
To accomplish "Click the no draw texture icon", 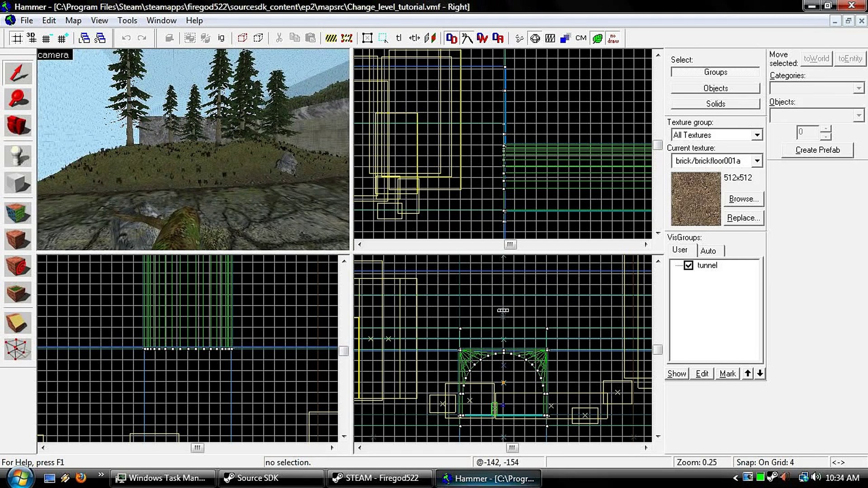I will (613, 38).
